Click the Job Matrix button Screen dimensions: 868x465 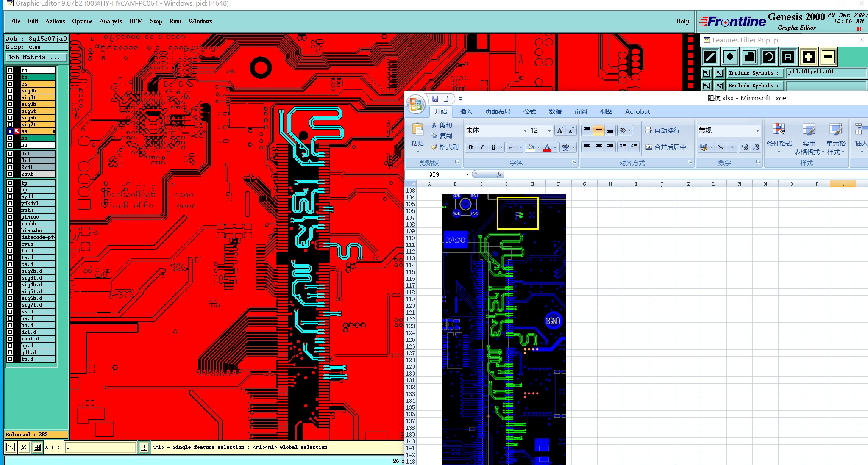point(36,58)
